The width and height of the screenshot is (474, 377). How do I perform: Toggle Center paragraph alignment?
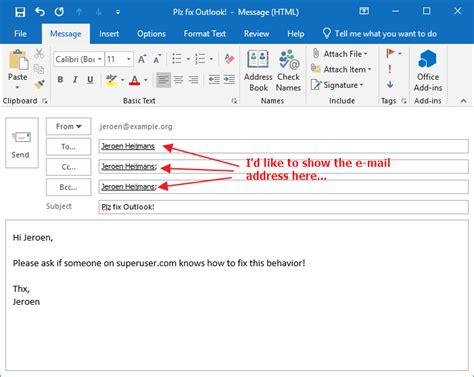179,80
